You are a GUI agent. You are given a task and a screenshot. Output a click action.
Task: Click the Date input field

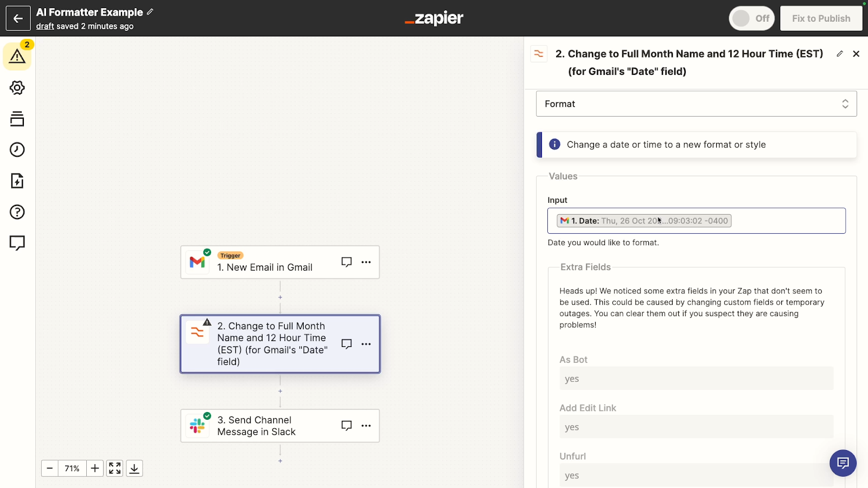tap(697, 221)
